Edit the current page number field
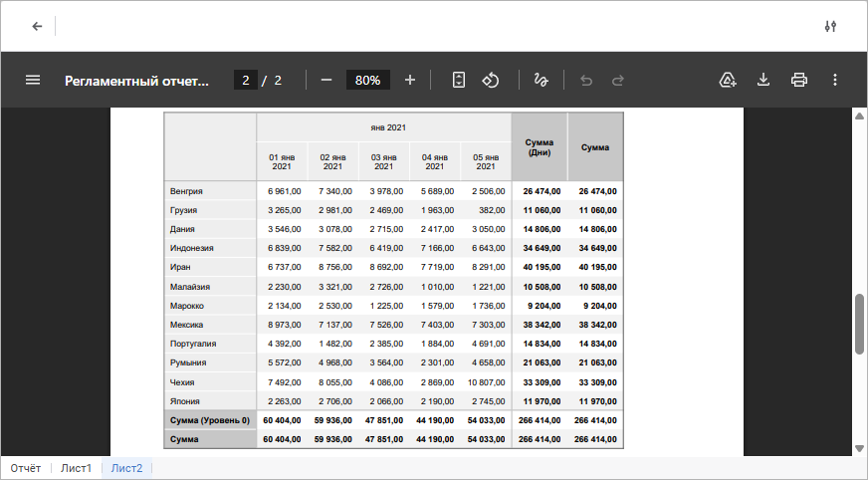The width and height of the screenshot is (868, 480). click(245, 81)
